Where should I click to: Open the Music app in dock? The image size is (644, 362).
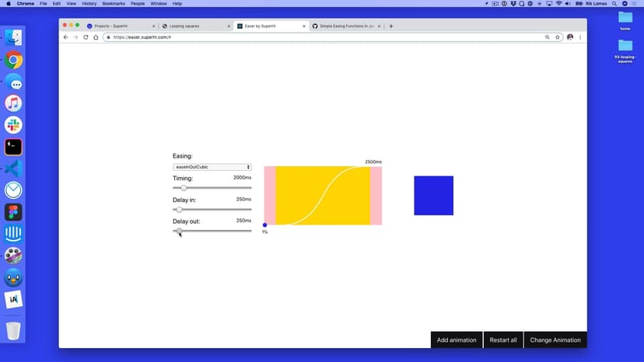point(13,103)
